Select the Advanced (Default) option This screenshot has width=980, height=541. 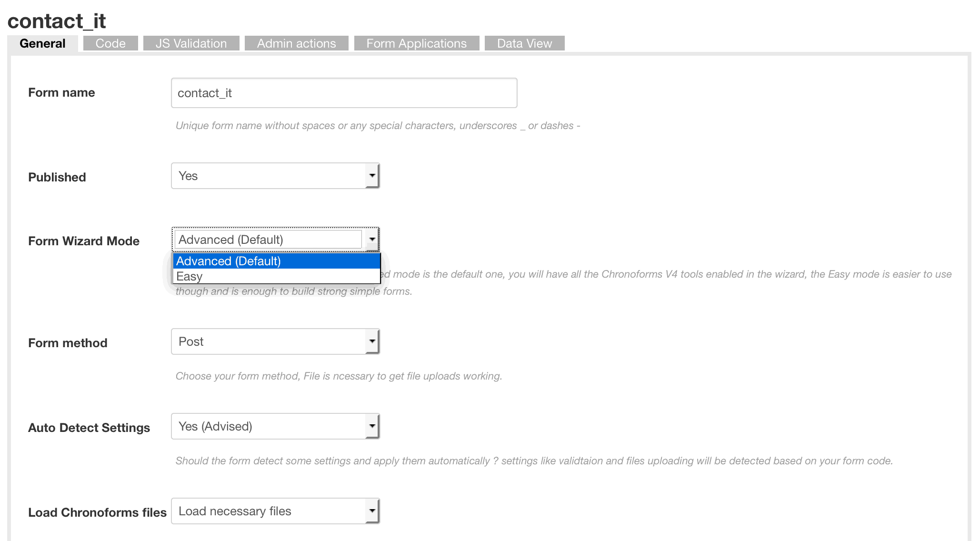276,261
